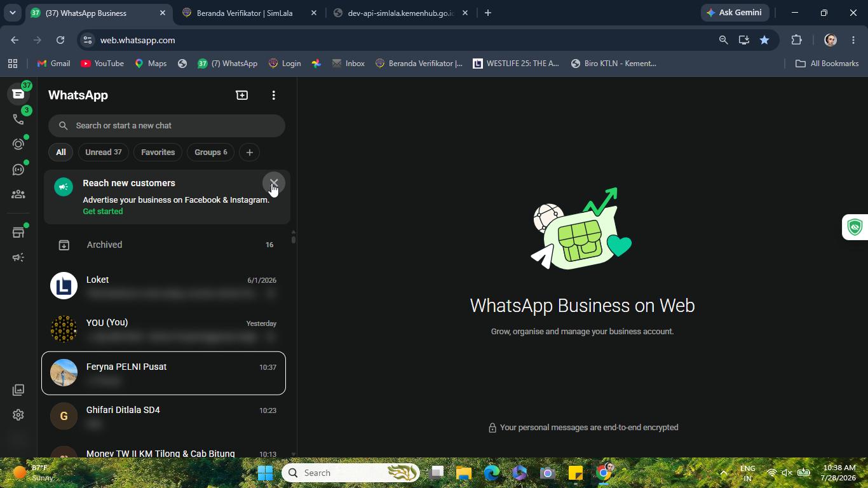Open the Channels icon in WhatsApp sidebar
Viewport: 868px width, 488px height.
(x=18, y=170)
